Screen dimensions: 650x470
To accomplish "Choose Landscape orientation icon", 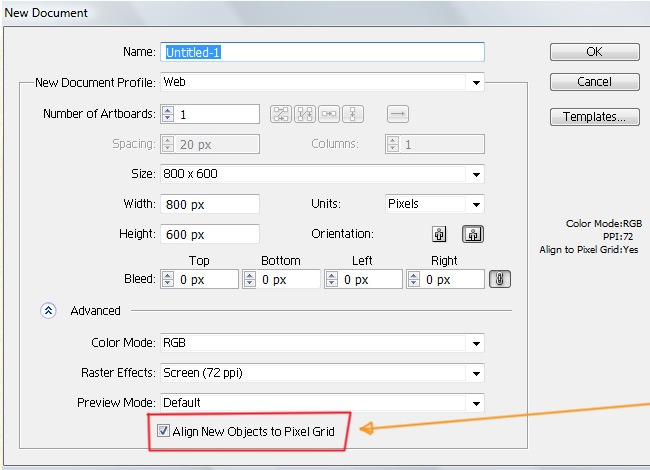I will click(x=471, y=234).
